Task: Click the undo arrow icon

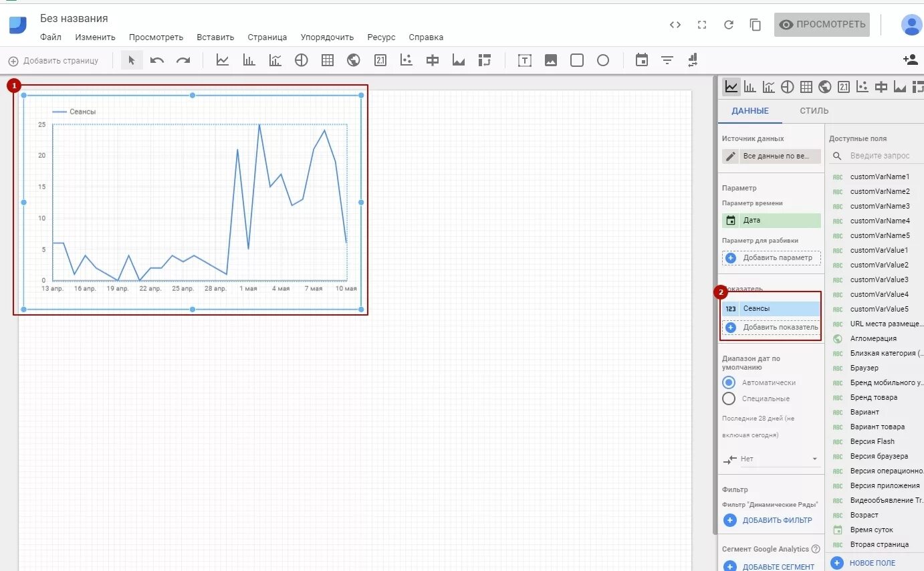Action: (157, 60)
